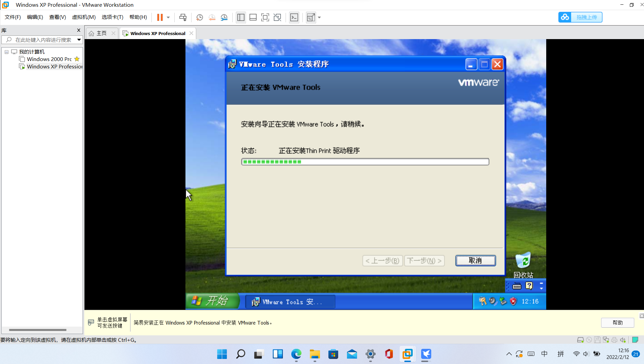Toggle the thumbnail bar view icon
Screen dimensions: 644x364
(x=253, y=17)
